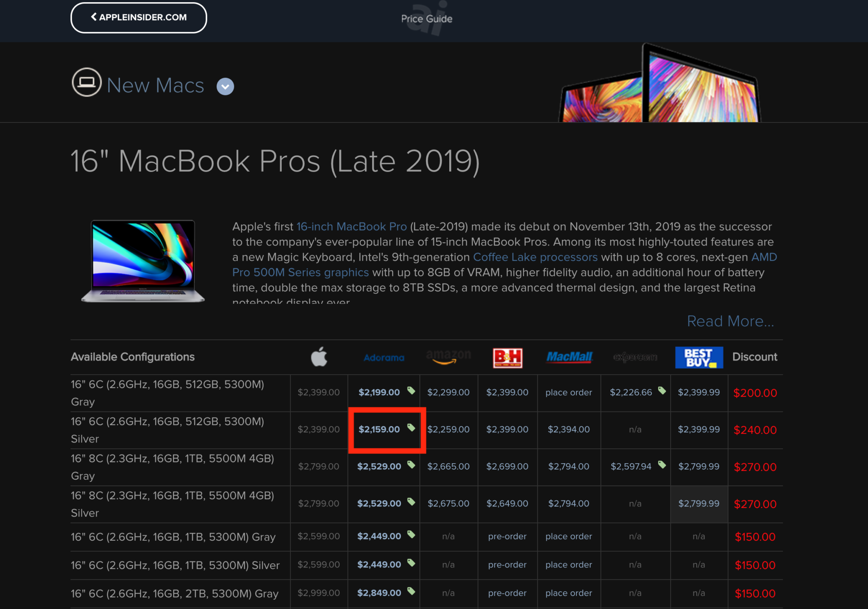
Task: Click coupon tag beside $2,597.94 Expercom price
Action: tap(662, 464)
